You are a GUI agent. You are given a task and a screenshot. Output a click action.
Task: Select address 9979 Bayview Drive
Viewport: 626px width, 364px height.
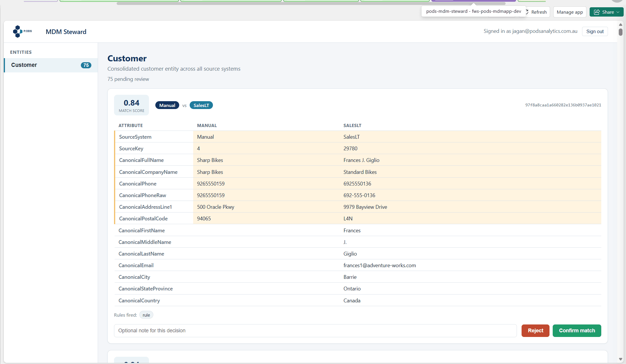point(365,207)
